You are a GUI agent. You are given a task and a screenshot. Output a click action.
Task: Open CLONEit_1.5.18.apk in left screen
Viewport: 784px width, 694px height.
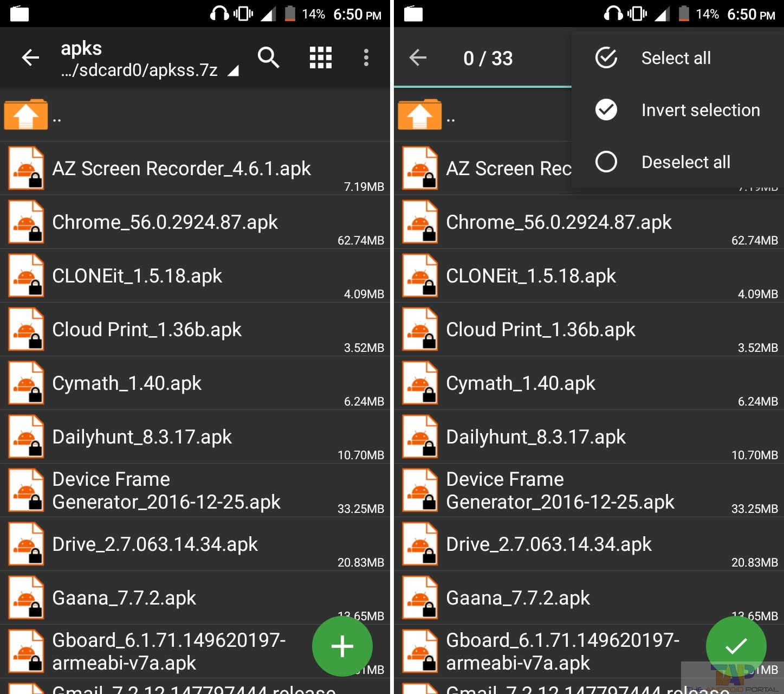tap(195, 275)
